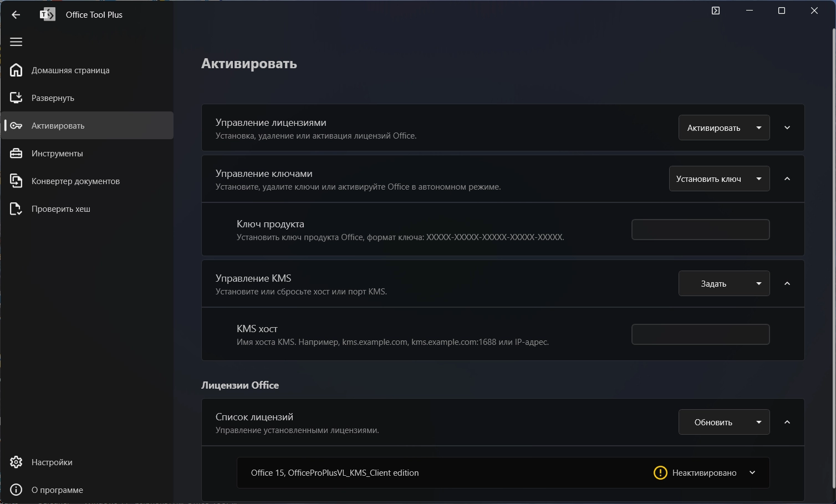Click the Инструменты toolbox icon
836x504 pixels.
16,154
